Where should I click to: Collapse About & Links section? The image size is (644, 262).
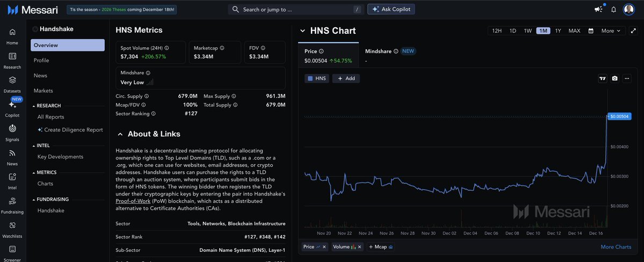(120, 134)
